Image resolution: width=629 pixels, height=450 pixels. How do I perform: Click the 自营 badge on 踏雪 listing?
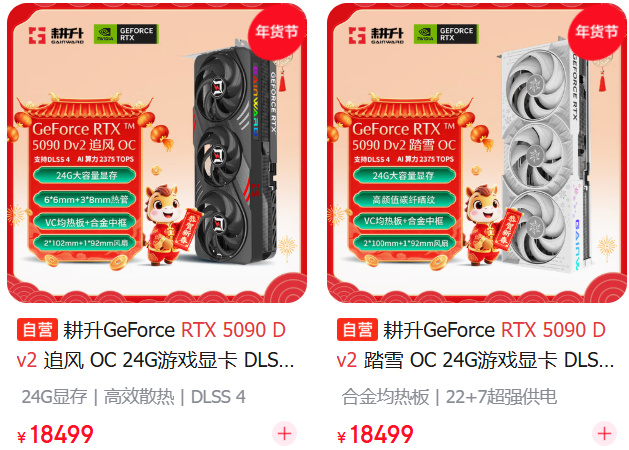(x=357, y=330)
